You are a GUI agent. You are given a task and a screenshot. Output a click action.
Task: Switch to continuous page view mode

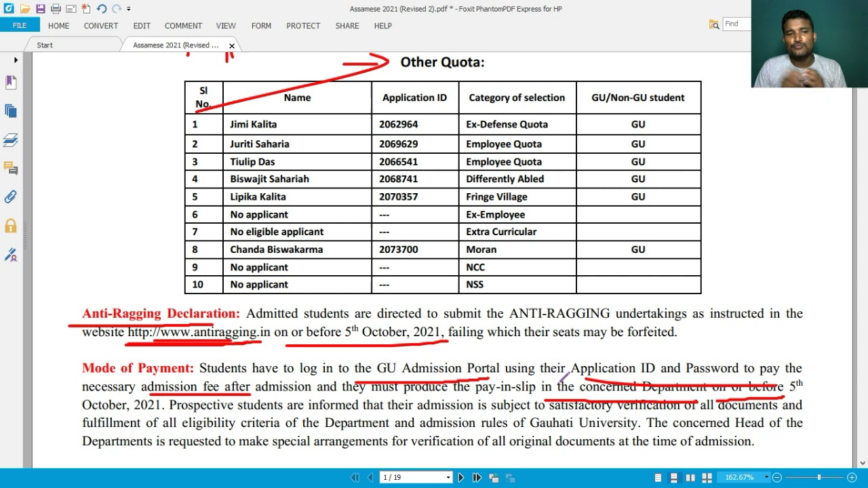[x=673, y=478]
